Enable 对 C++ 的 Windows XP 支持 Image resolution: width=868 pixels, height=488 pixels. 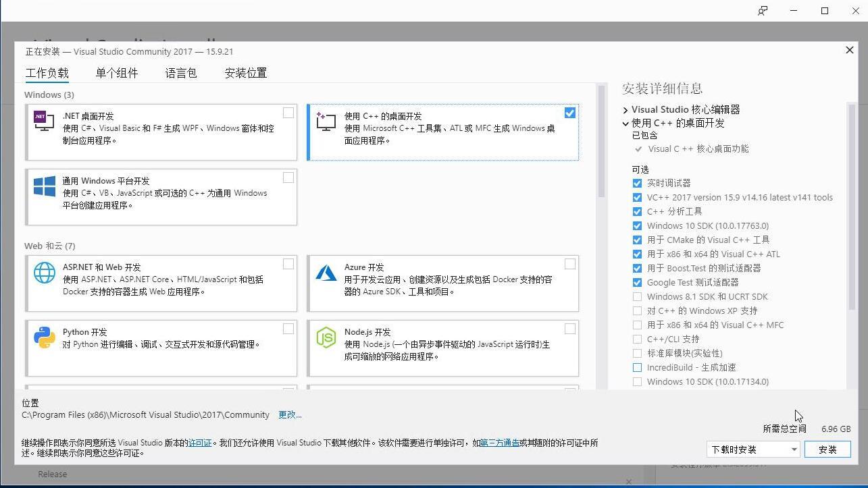point(637,310)
